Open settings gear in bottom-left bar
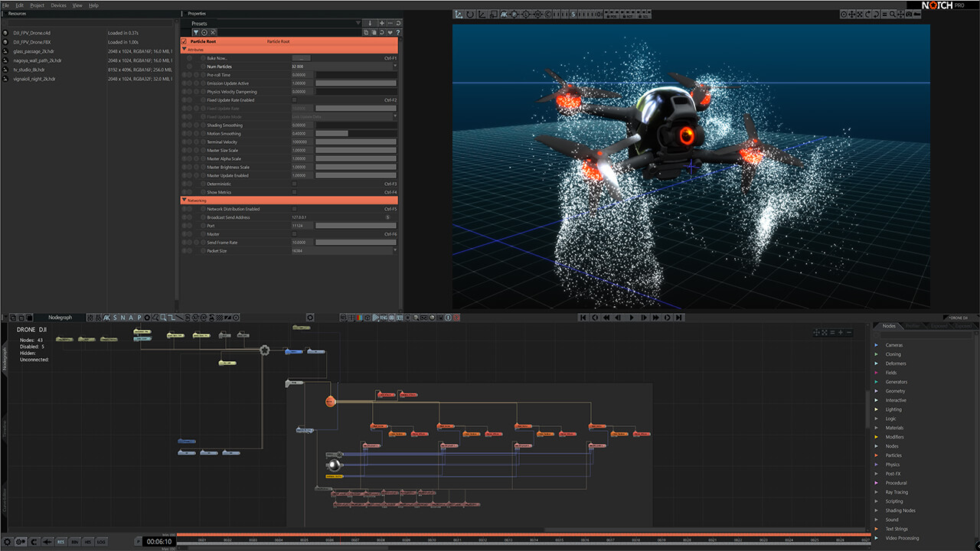980x551 pixels. [x=7, y=542]
